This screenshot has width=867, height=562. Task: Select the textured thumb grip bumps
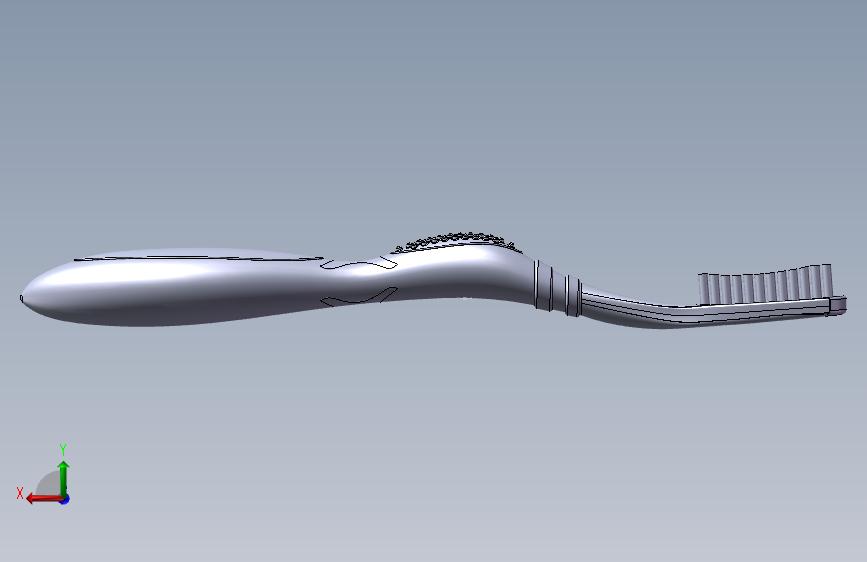pos(456,242)
